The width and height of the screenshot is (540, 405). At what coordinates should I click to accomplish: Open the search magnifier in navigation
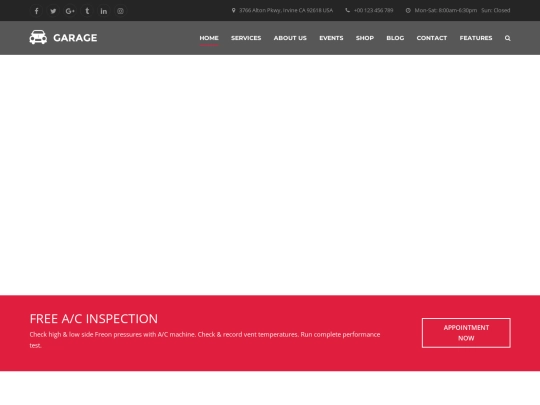click(508, 38)
